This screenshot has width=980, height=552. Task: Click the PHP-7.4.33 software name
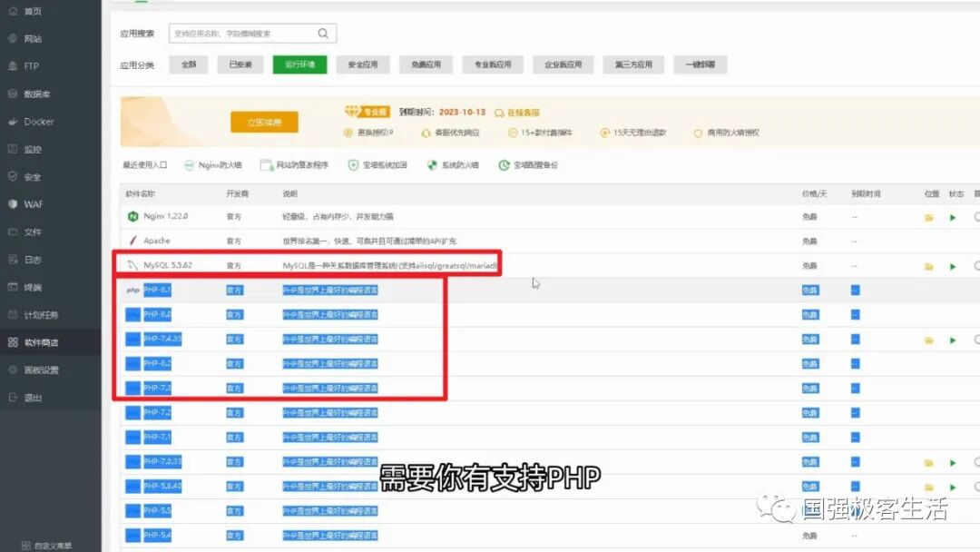click(162, 339)
